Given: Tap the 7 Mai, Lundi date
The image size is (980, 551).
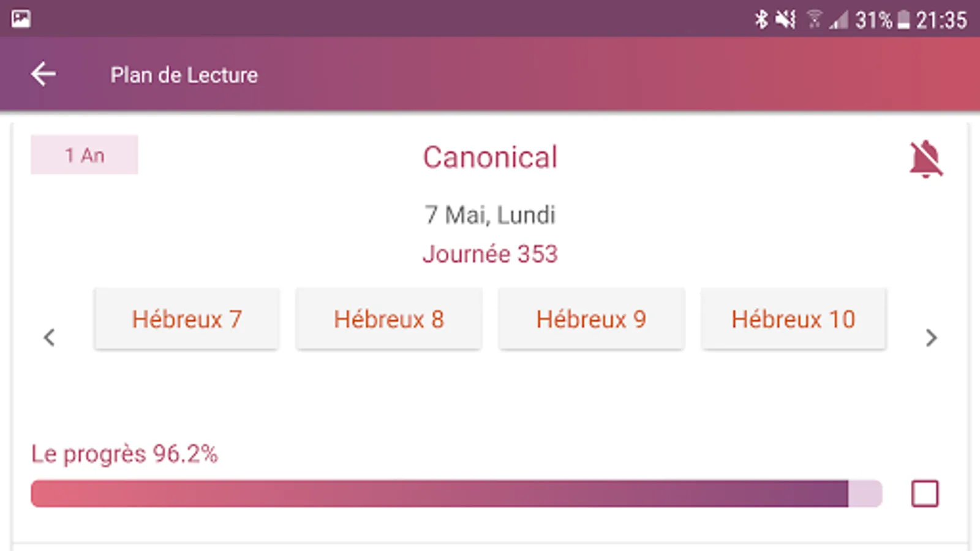Looking at the screenshot, I should coord(490,215).
